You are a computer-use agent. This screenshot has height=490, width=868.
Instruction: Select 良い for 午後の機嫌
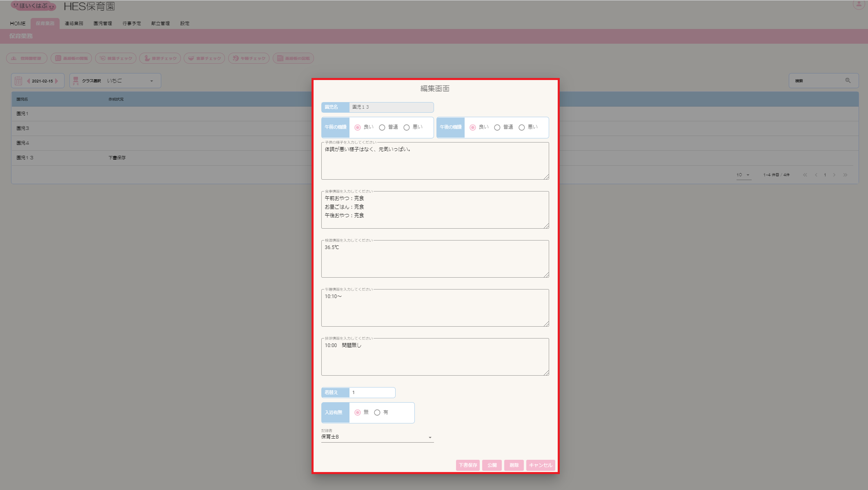pos(473,127)
